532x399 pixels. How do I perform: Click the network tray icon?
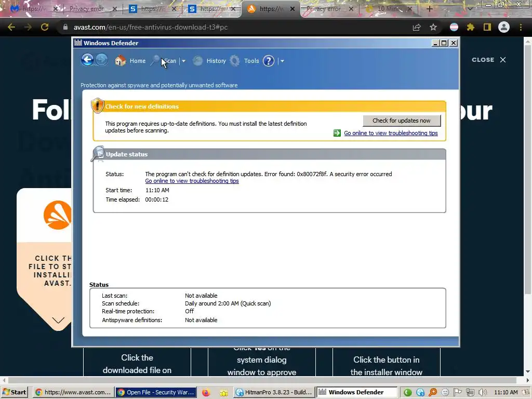[470, 393]
